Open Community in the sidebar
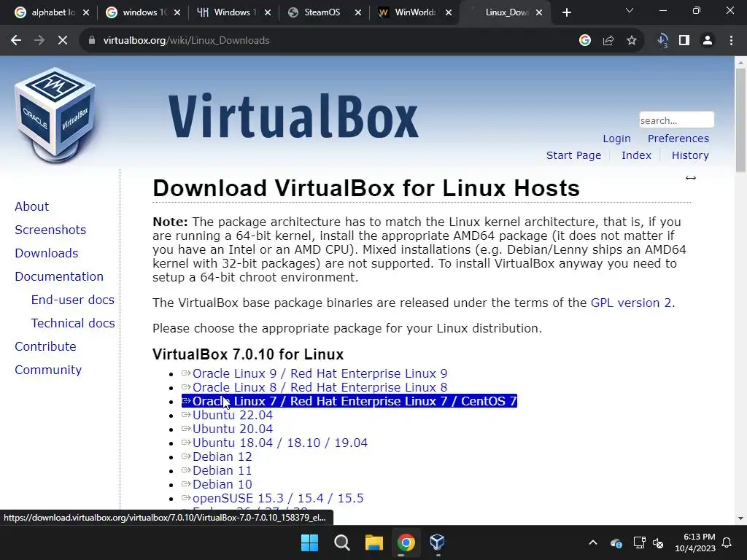The width and height of the screenshot is (747, 560). 48,370
